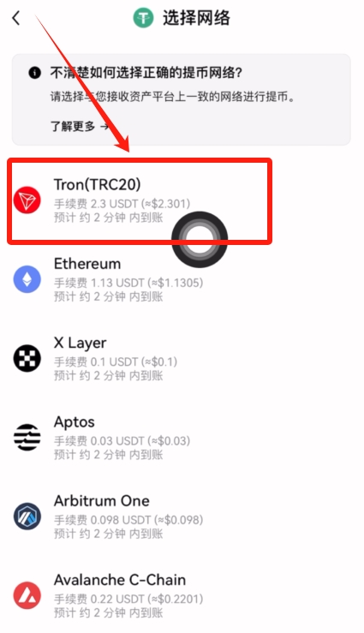This screenshot has height=633, width=364.
Task: Click the arrow next to 了解更多
Action: point(104,127)
